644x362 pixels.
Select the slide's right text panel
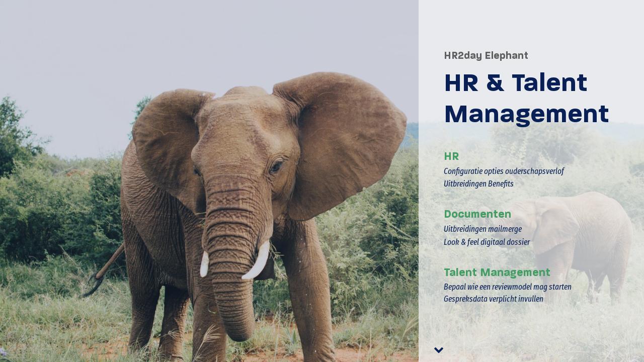pos(531,181)
